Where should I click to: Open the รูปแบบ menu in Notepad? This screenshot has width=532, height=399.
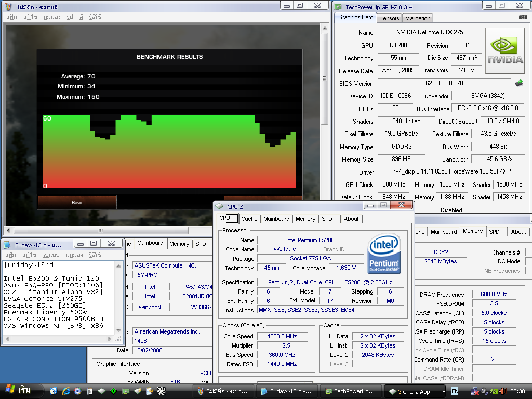[50, 255]
